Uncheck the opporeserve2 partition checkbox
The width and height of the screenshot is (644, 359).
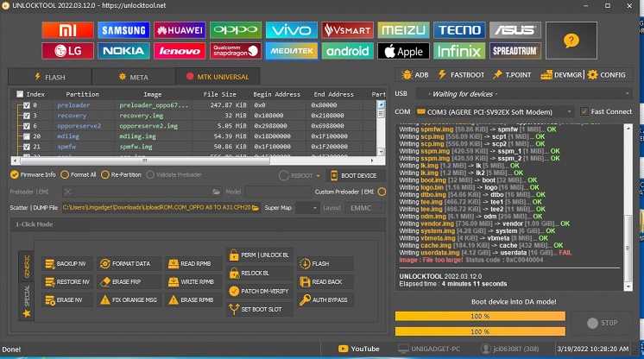point(26,126)
